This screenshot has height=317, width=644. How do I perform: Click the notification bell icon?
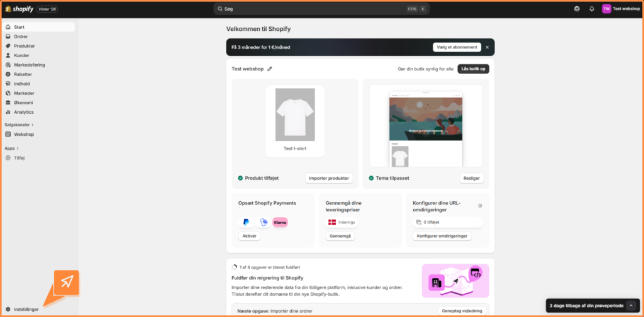[592, 9]
